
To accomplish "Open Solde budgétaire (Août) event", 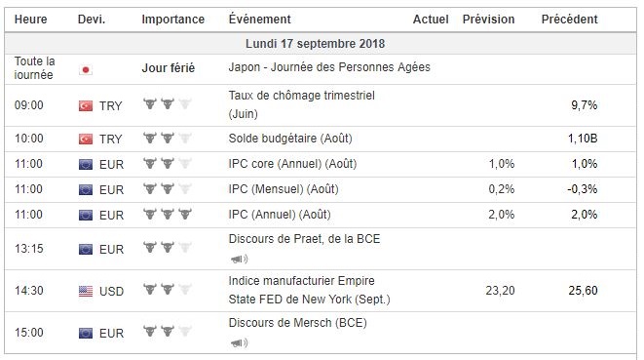I will point(290,139).
